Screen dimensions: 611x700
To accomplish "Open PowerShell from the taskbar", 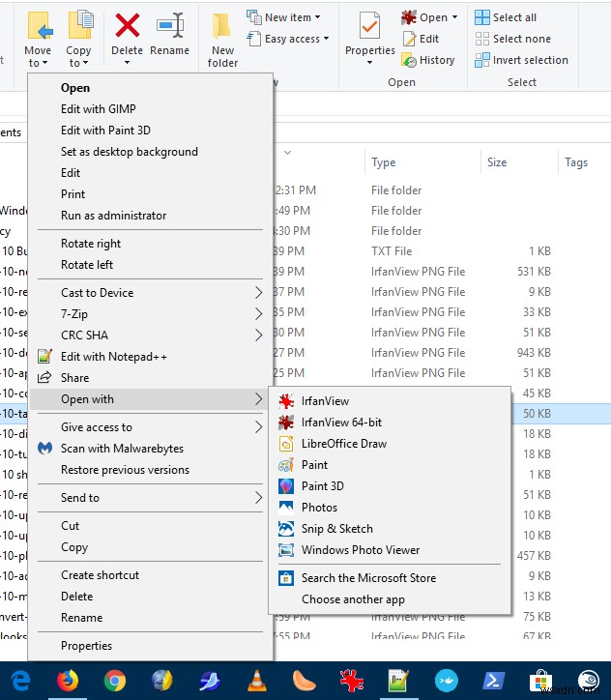I will tap(494, 681).
